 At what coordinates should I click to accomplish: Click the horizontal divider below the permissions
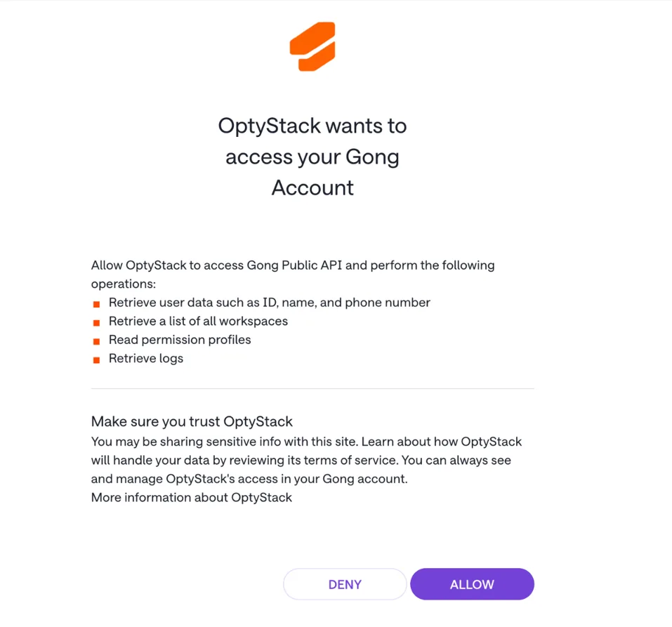[312, 388]
